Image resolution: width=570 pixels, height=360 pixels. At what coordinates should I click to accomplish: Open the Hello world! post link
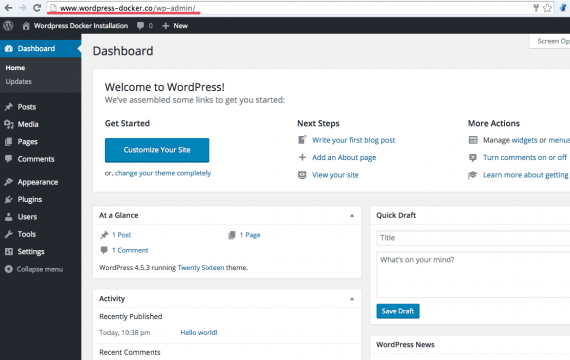(199, 332)
